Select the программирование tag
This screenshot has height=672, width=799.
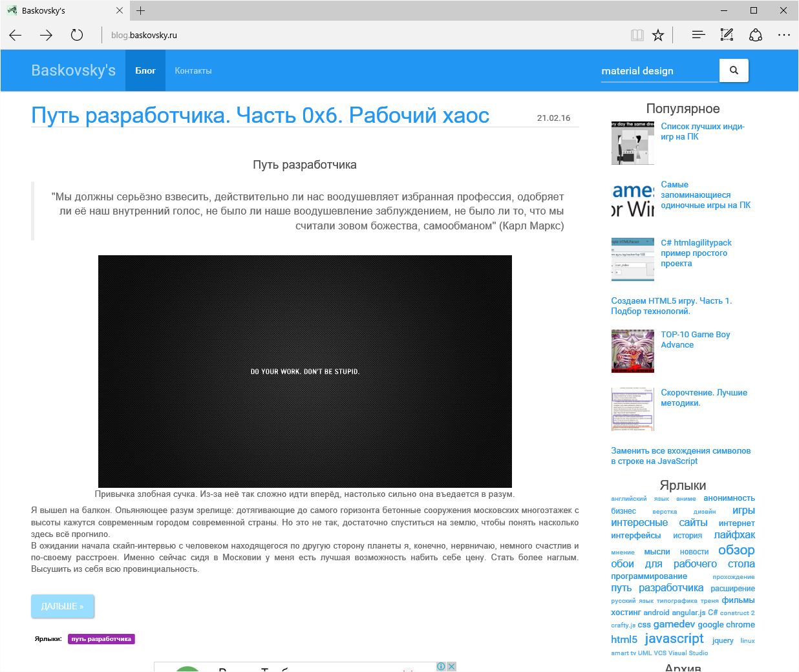pyautogui.click(x=649, y=576)
